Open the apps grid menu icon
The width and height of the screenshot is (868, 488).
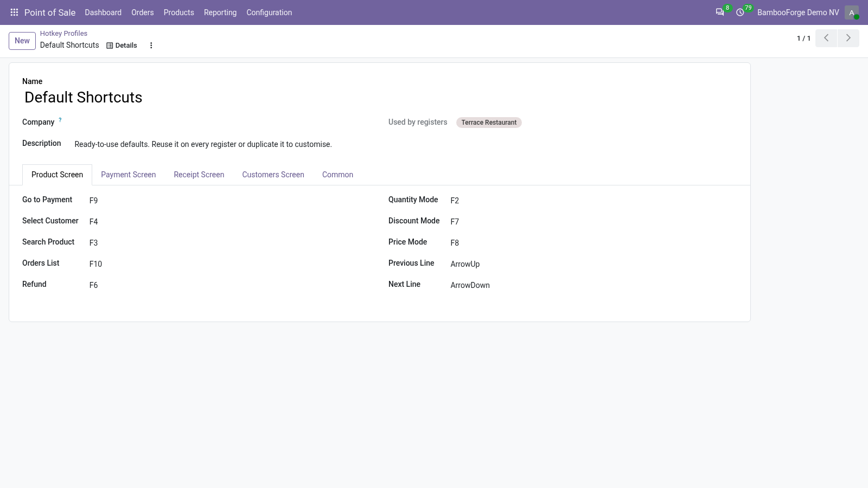(x=15, y=12)
